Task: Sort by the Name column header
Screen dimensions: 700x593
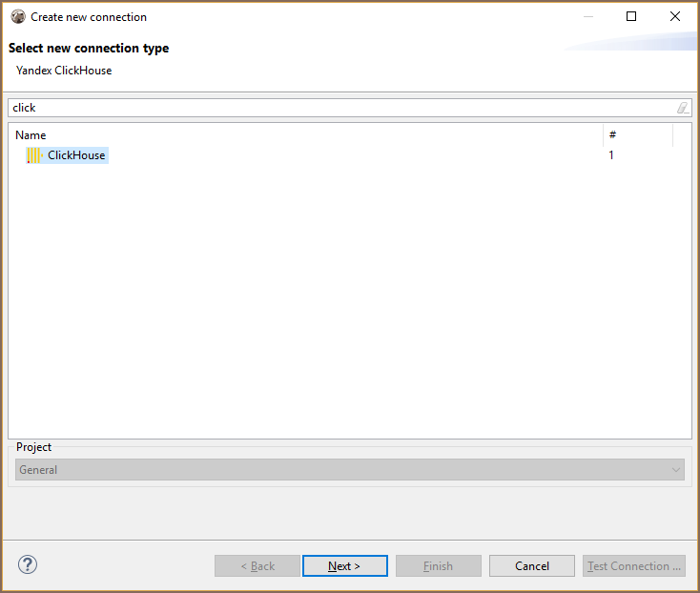Action: point(31,135)
